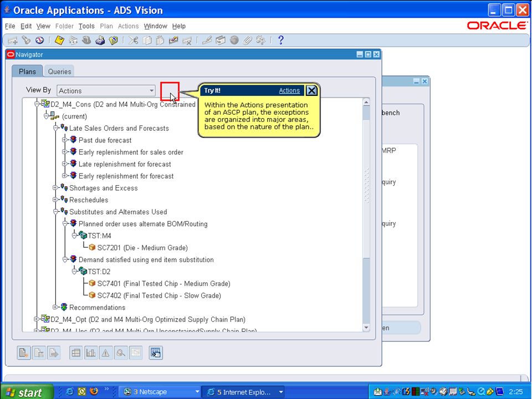532x399 pixels.
Task: Open the File menu
Action: (x=10, y=26)
